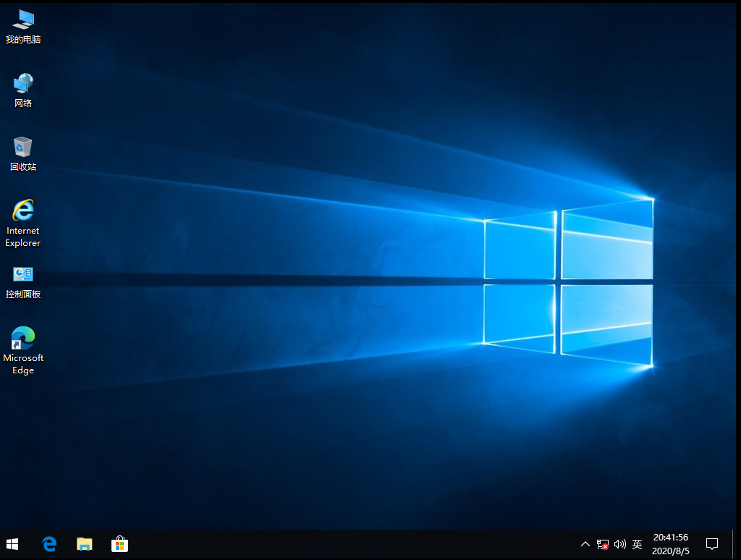Open the Windows Start menu
The width and height of the screenshot is (741, 560).
pos(12,544)
